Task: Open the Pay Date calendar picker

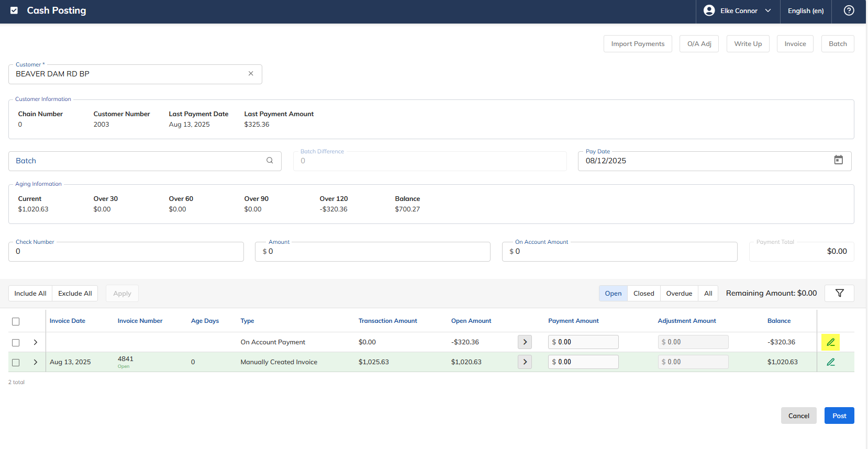Action: (x=838, y=160)
